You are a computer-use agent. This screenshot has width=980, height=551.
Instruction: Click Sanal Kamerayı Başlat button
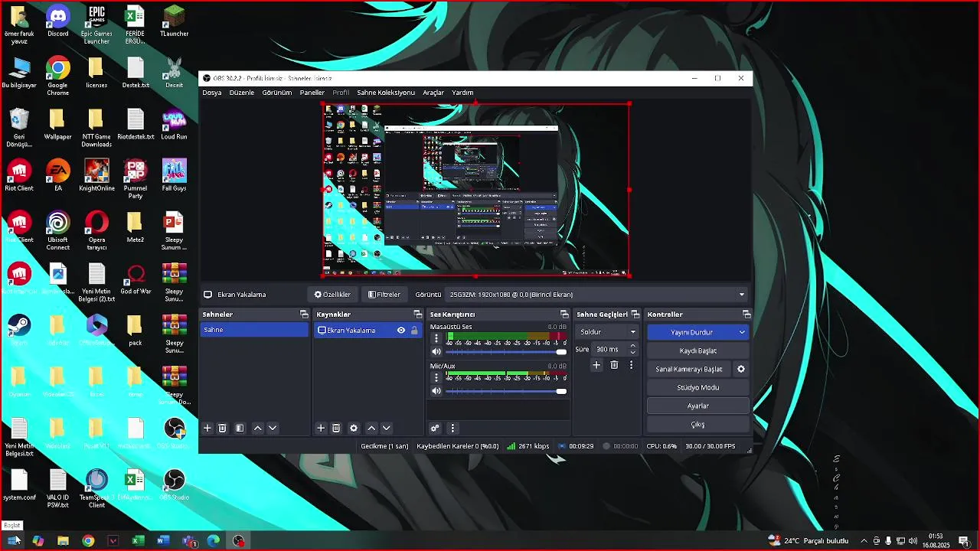tap(689, 369)
